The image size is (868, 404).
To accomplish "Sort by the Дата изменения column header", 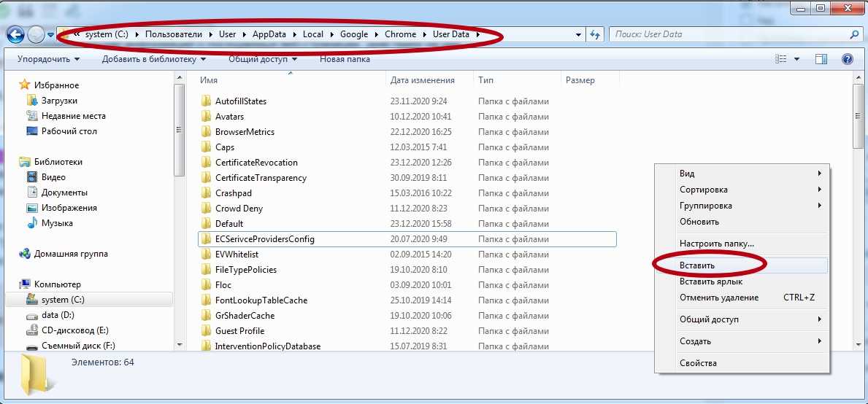I will click(423, 80).
